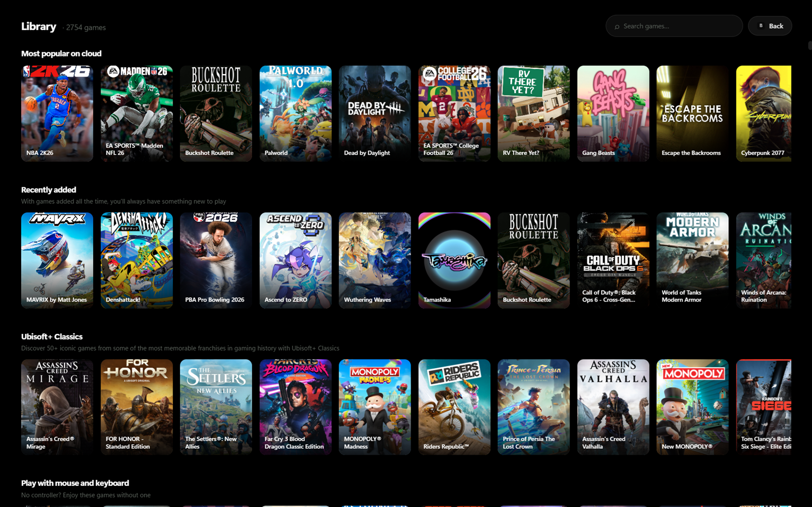Open MAVRIX by Matt Jones card

(x=57, y=260)
